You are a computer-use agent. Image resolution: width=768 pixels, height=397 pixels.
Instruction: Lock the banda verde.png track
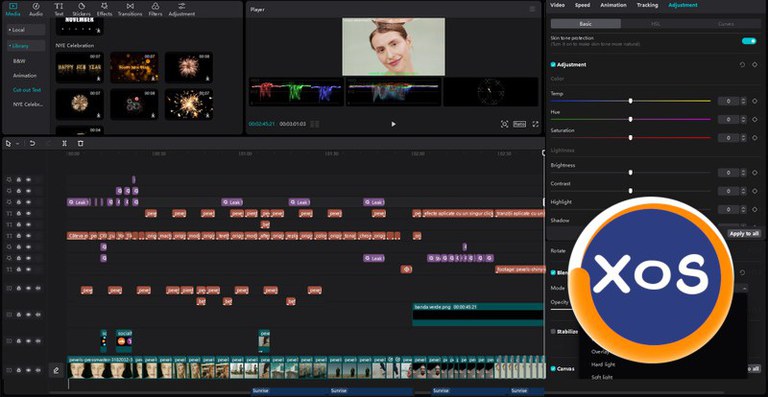(19, 315)
